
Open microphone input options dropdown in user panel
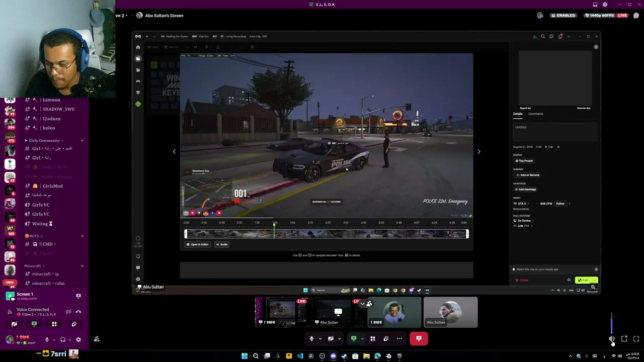(x=53, y=340)
